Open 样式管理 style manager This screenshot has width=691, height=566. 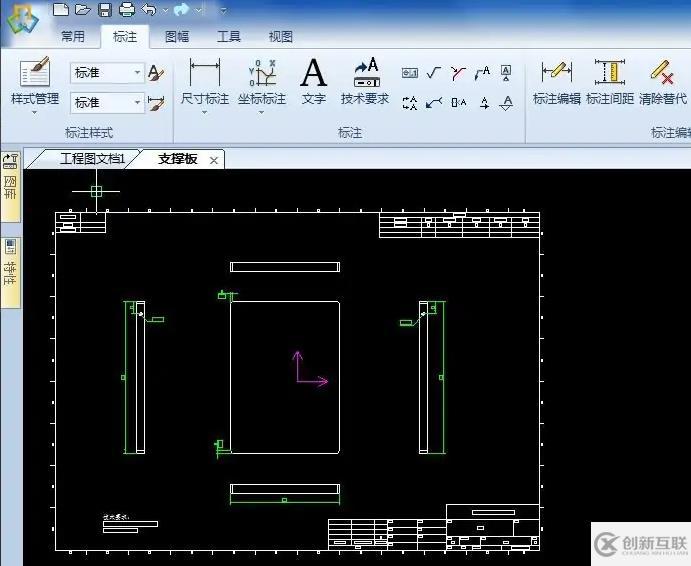35,81
